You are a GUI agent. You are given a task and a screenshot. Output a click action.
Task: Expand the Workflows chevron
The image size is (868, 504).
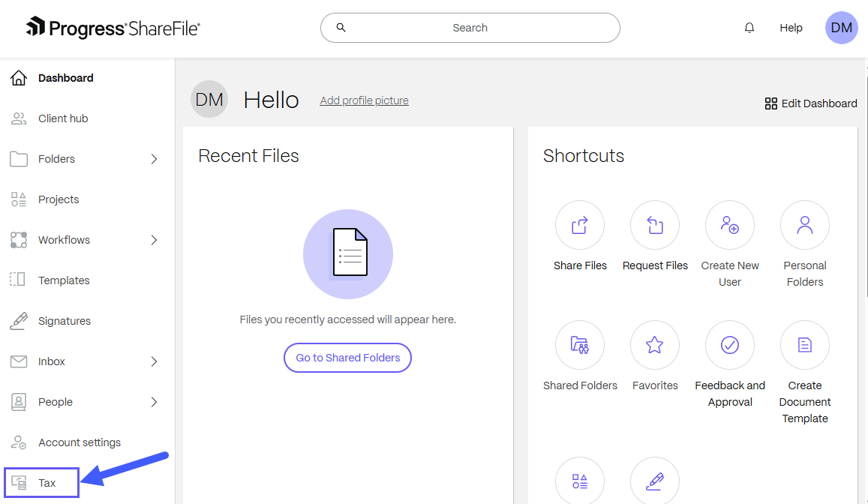(x=154, y=240)
